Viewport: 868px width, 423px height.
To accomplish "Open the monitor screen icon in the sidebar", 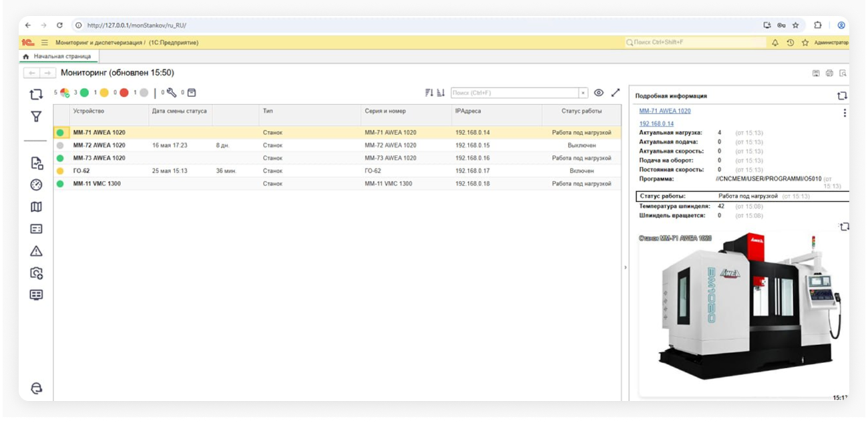I will (x=37, y=295).
